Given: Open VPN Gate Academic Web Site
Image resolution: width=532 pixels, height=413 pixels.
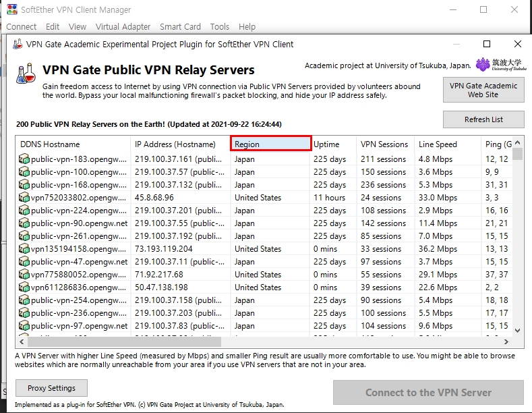Looking at the screenshot, I should pos(483,90).
